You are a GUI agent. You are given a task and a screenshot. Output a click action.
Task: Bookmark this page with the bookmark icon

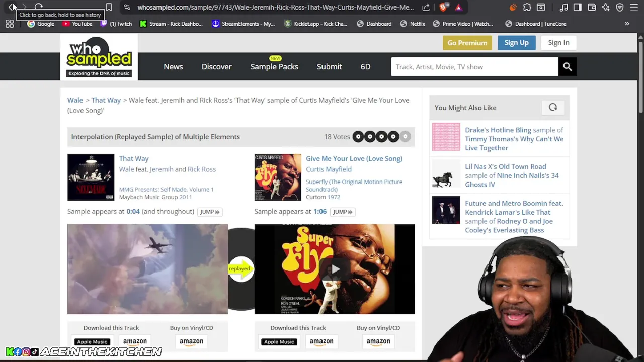(x=109, y=7)
